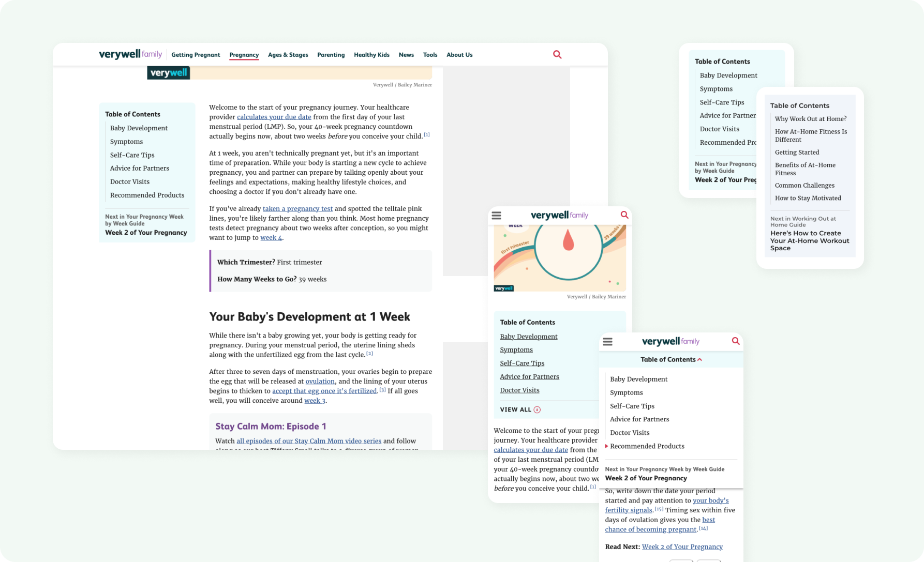Image resolution: width=924 pixels, height=562 pixels.
Task: Open 'Benefits of At-Home Fitness' item
Action: pos(805,169)
